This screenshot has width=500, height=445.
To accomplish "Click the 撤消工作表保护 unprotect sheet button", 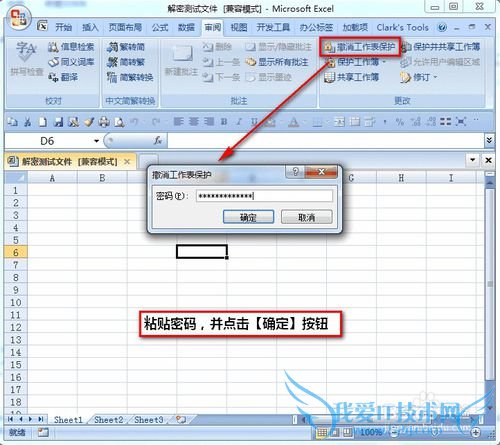I will [x=360, y=47].
